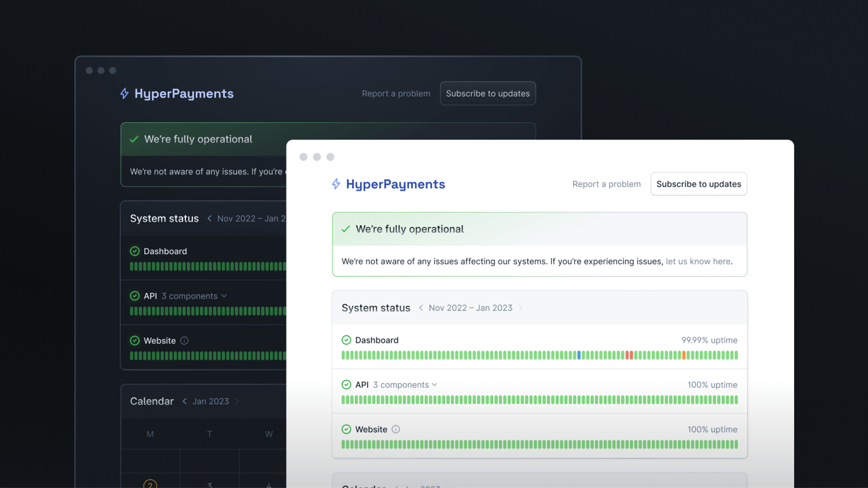Click the orange bar in the Dashboard uptime timeline
This screenshot has height=488, width=868.
click(684, 355)
